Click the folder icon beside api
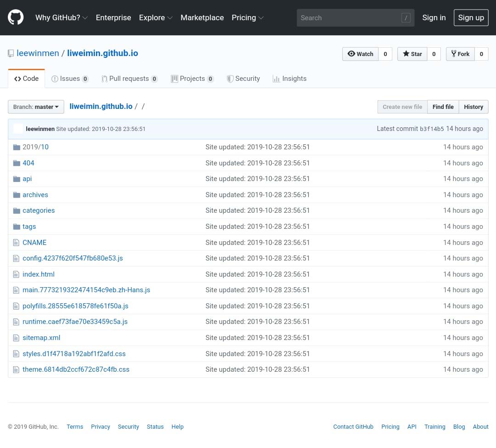The image size is (496, 448). coord(17,179)
